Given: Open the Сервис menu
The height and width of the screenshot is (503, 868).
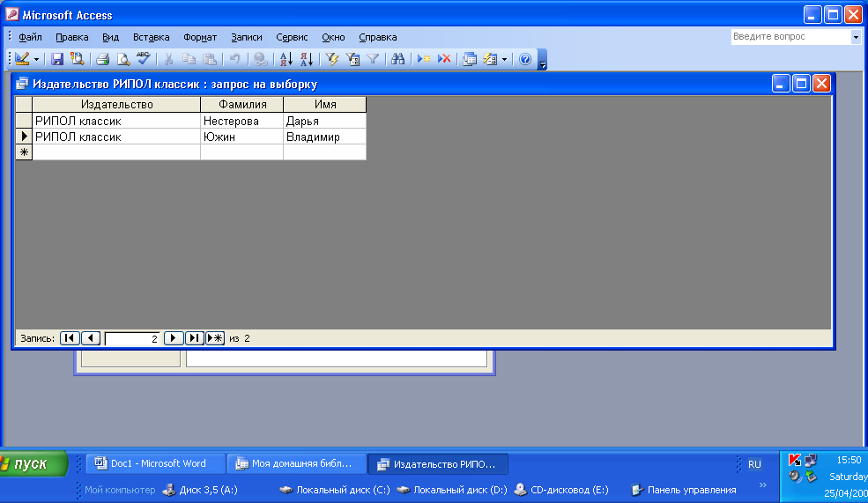Looking at the screenshot, I should [x=292, y=37].
